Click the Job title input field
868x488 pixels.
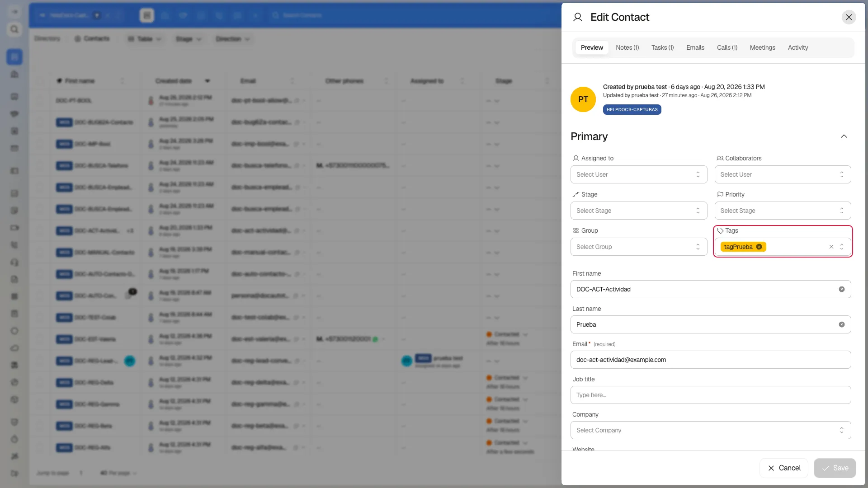click(711, 395)
